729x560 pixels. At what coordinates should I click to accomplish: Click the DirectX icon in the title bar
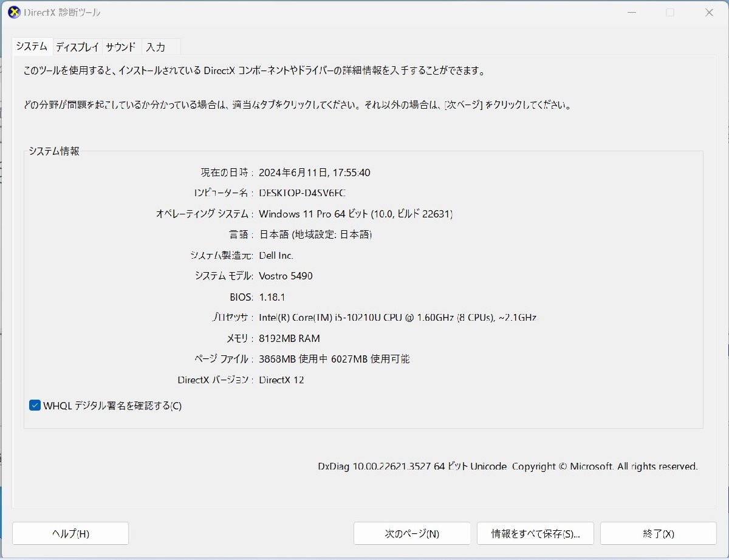13,12
